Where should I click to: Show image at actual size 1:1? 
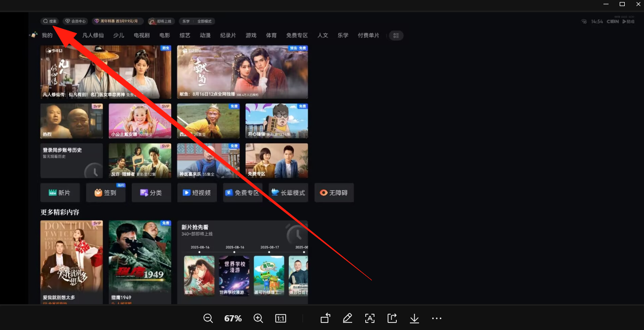click(281, 318)
